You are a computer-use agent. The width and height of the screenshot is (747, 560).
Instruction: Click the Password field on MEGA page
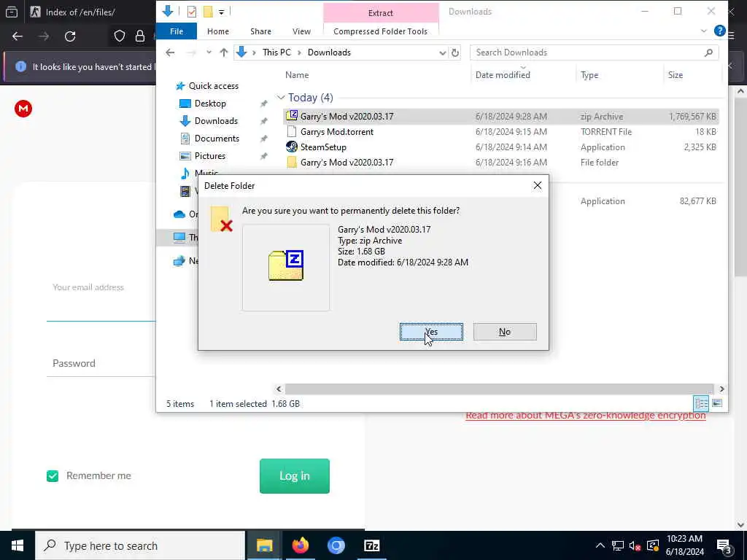101,364
